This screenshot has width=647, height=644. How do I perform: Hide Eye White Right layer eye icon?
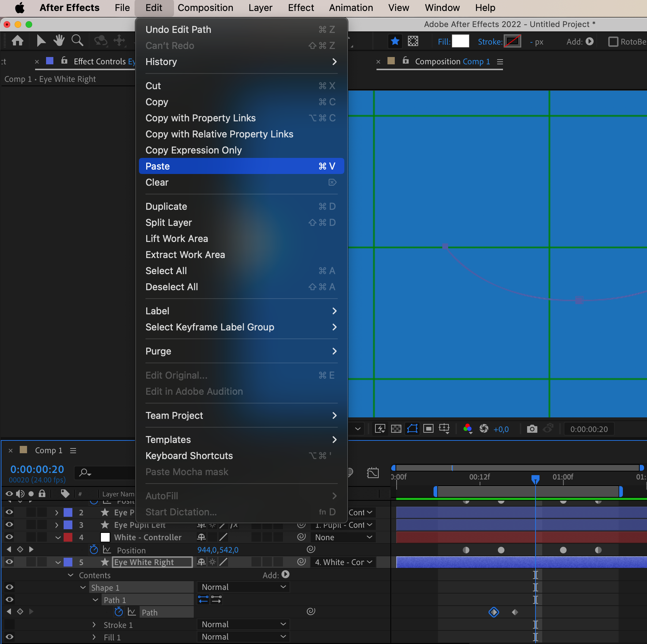pyautogui.click(x=10, y=562)
